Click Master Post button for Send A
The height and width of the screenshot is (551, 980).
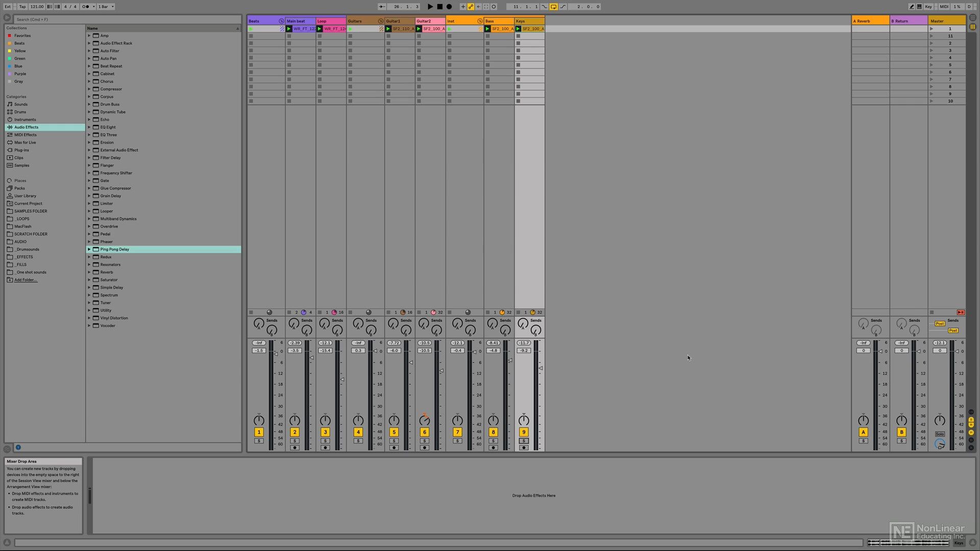click(940, 323)
